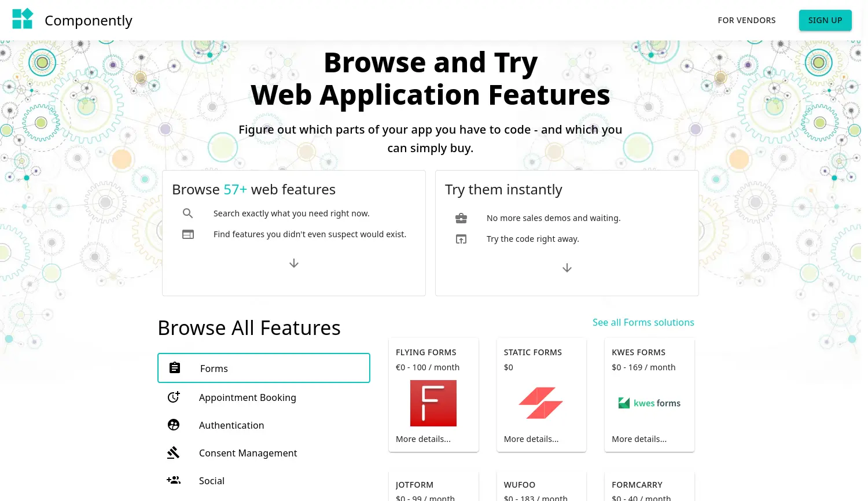Click More details on Kwes Forms card
The image size is (868, 501).
(x=639, y=439)
